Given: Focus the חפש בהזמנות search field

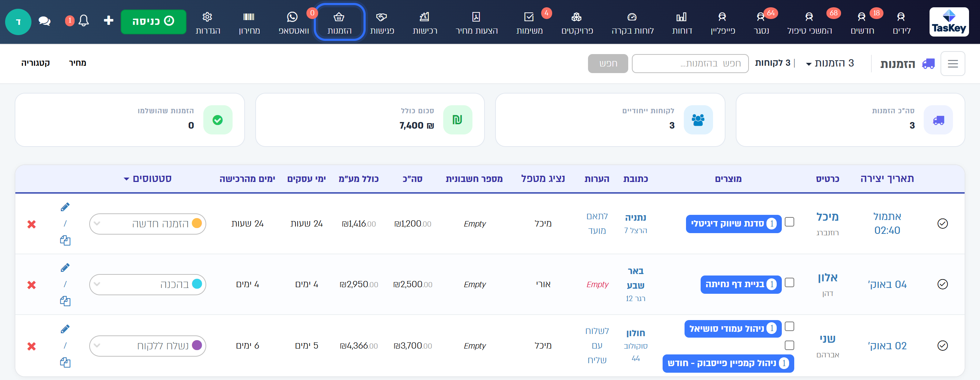Looking at the screenshot, I should pos(690,64).
